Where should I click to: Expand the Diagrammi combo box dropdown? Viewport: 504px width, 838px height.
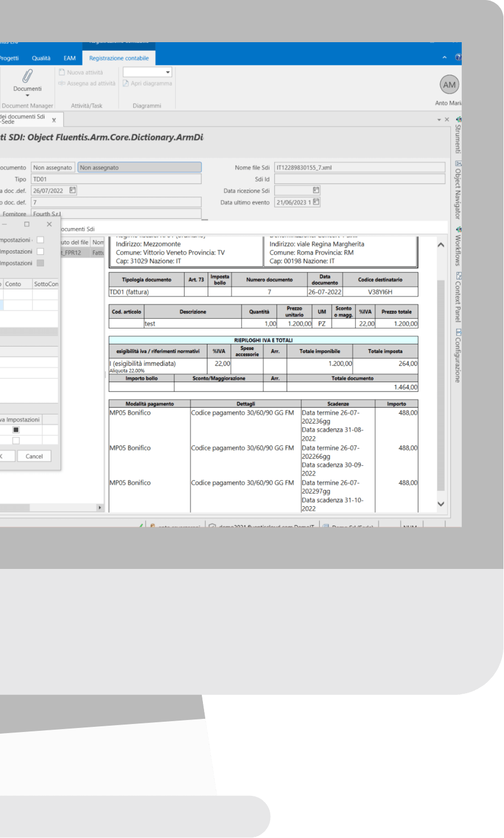click(168, 72)
